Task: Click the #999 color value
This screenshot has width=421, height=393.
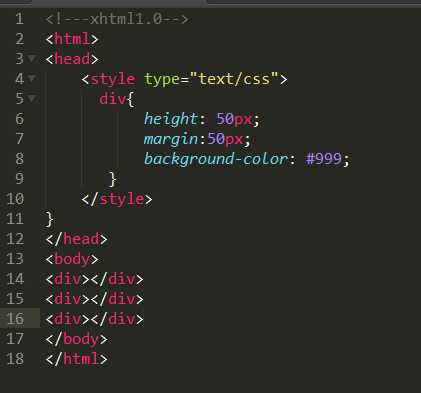Action: point(324,159)
